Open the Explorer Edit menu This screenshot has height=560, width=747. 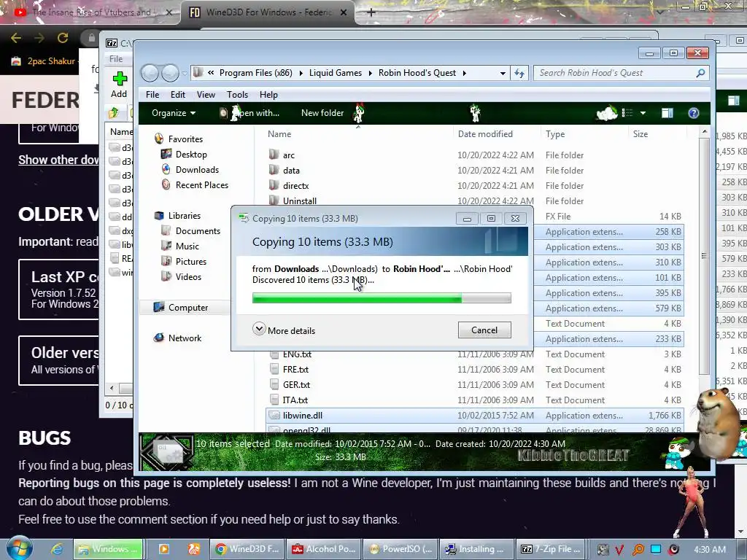tap(178, 95)
